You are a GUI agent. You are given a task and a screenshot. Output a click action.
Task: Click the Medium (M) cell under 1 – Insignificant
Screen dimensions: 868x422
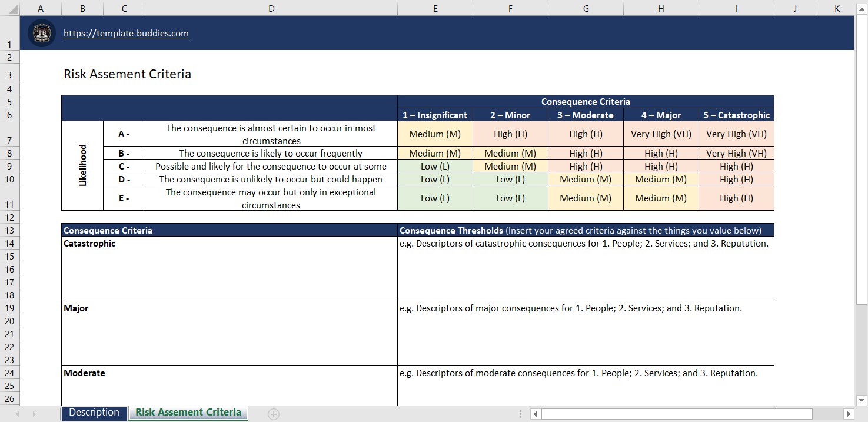pyautogui.click(x=435, y=134)
